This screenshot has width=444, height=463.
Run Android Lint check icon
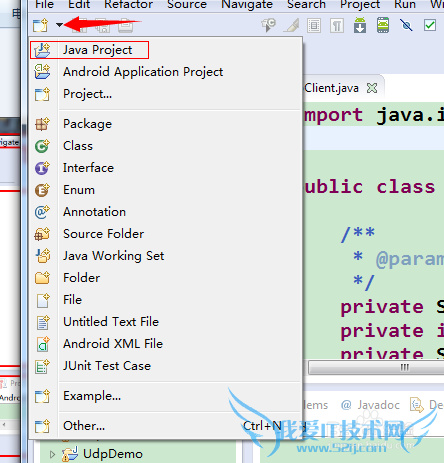pos(430,25)
